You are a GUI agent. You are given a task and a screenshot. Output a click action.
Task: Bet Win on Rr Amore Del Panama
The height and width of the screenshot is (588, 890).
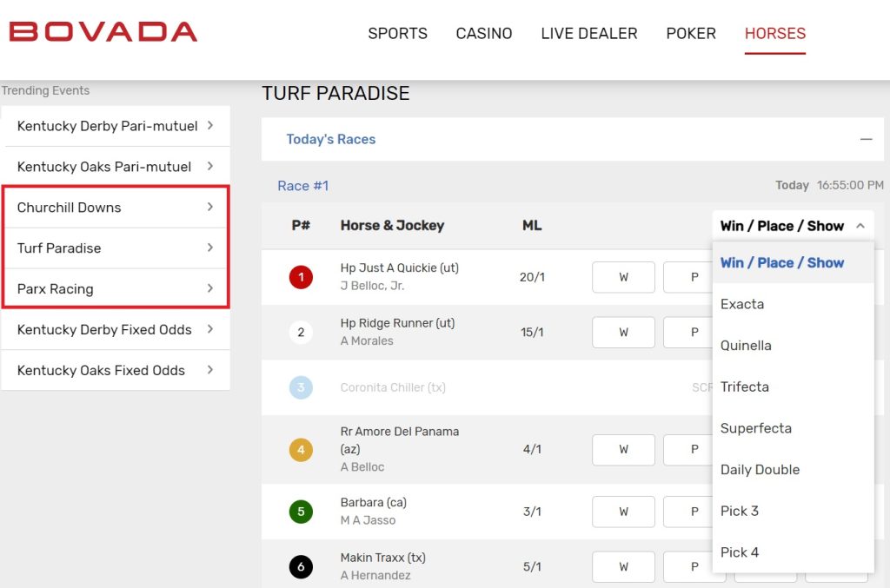[623, 450]
